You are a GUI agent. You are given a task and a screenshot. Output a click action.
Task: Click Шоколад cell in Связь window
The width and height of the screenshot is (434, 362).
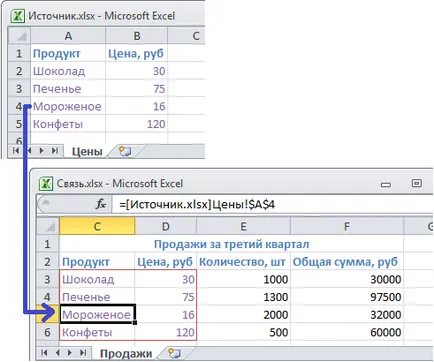coord(97,279)
